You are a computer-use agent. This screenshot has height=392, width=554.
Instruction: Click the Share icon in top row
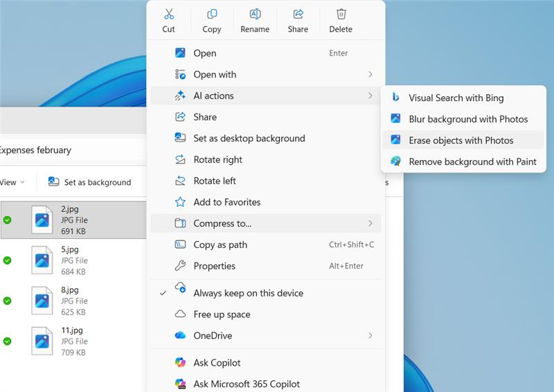tap(298, 14)
